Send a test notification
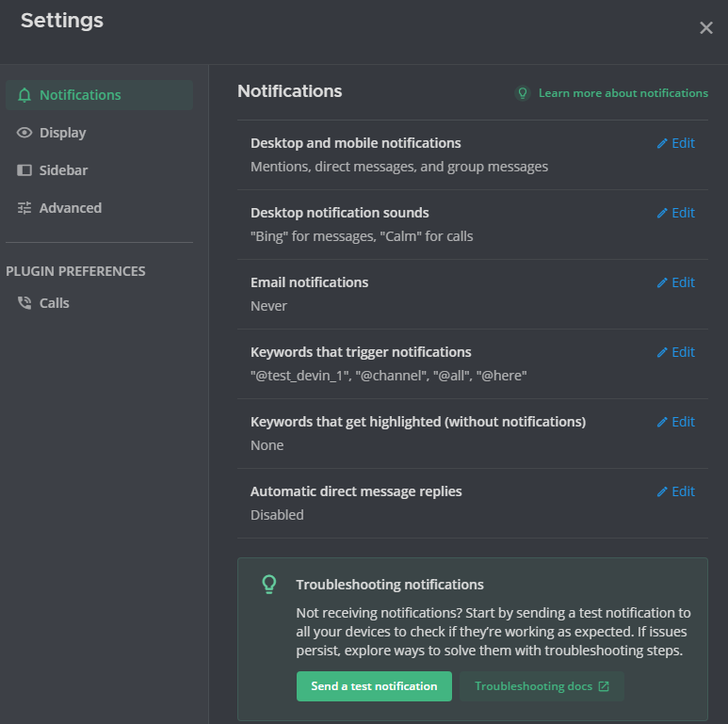 (374, 686)
